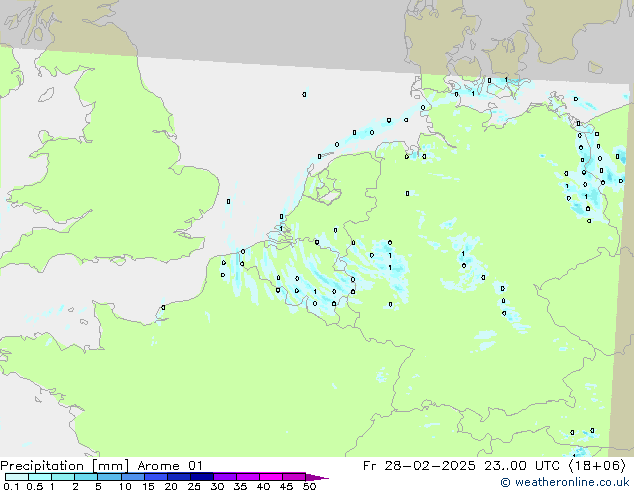
Task: Click the '10' legend scale label
Action: [125, 486]
